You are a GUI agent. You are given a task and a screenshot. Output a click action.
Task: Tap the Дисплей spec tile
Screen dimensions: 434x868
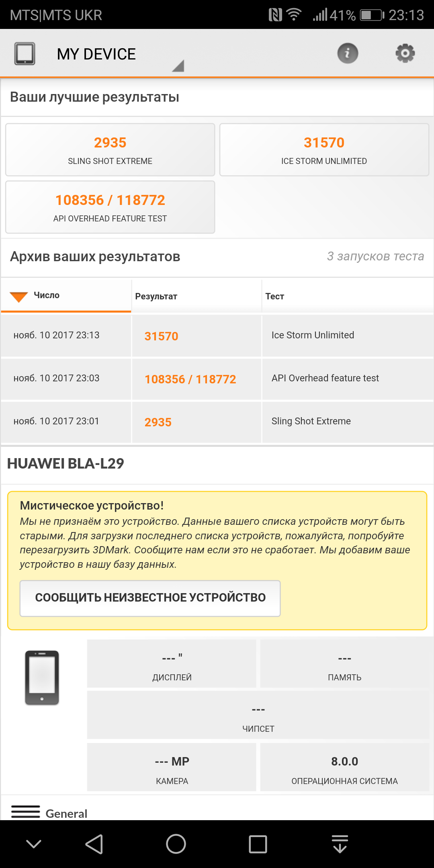(x=172, y=663)
